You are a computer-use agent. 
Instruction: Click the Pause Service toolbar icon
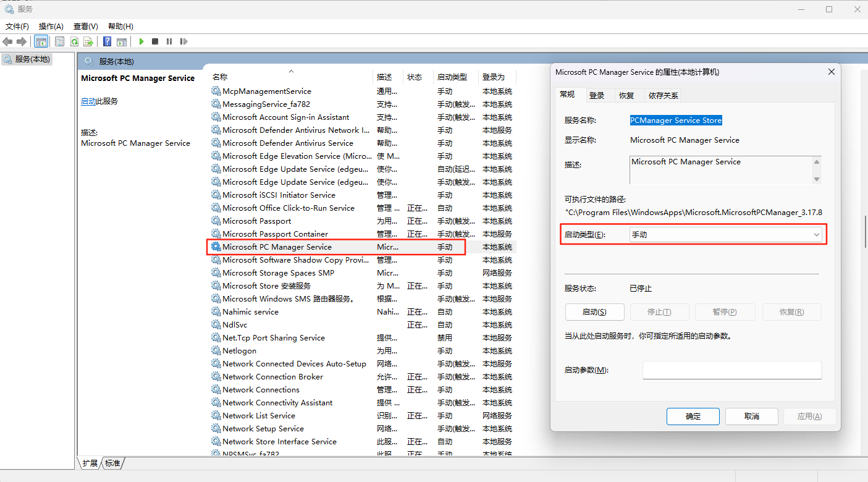click(x=169, y=41)
